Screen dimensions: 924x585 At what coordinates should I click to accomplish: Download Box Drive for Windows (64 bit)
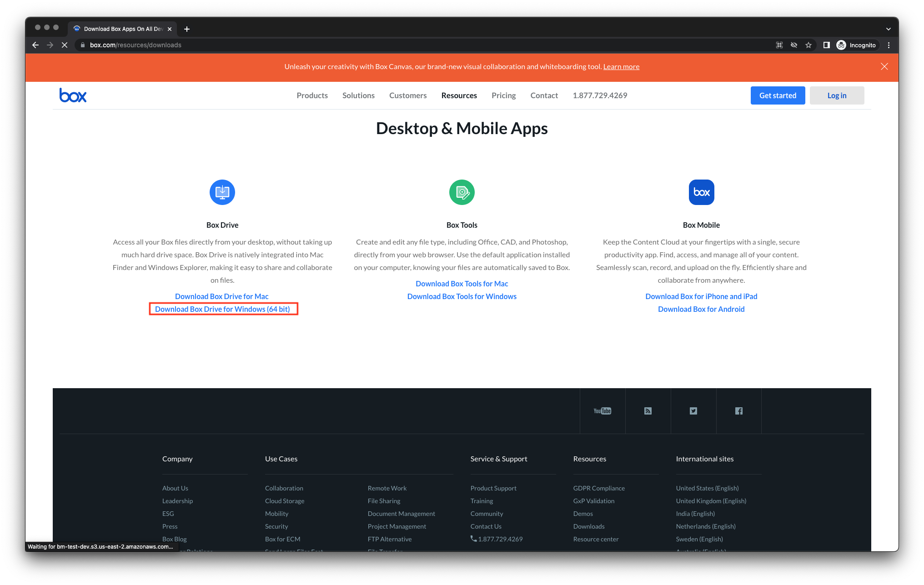(x=222, y=309)
